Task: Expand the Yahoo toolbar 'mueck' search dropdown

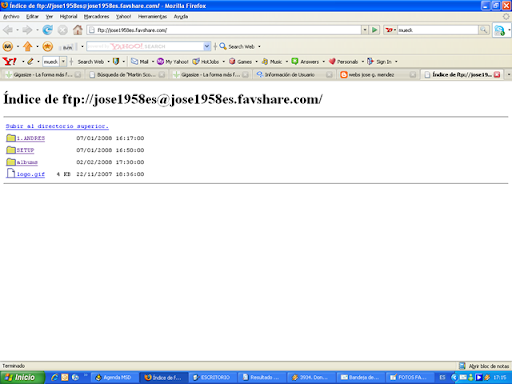Action: [63, 62]
